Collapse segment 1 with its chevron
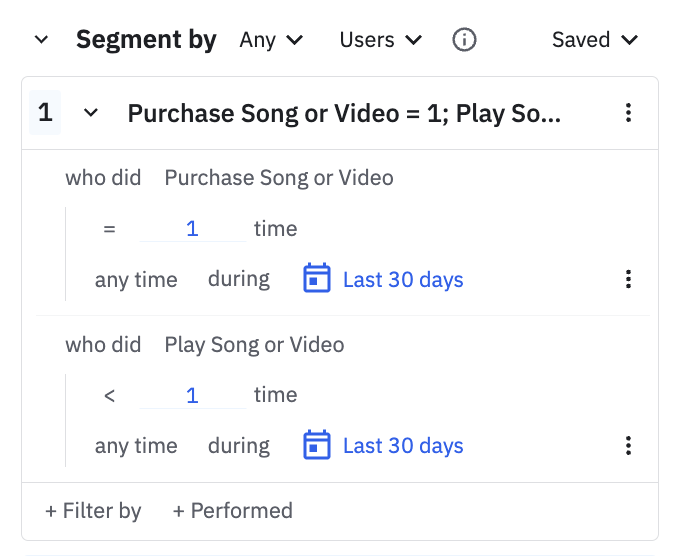 pos(91,113)
